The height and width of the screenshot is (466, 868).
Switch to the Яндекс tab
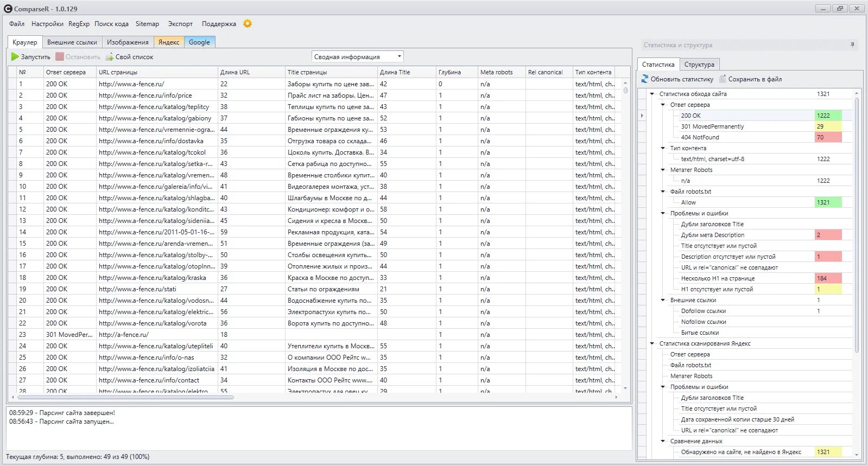[x=169, y=42]
